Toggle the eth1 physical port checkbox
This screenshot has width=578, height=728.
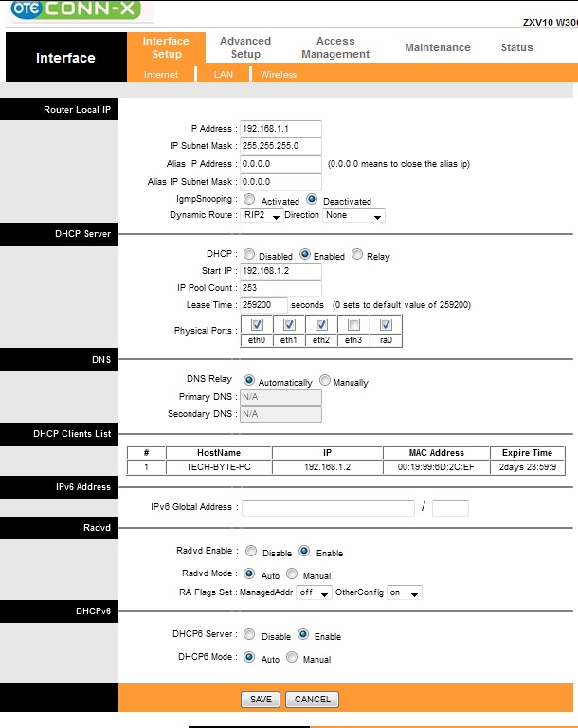tap(289, 324)
